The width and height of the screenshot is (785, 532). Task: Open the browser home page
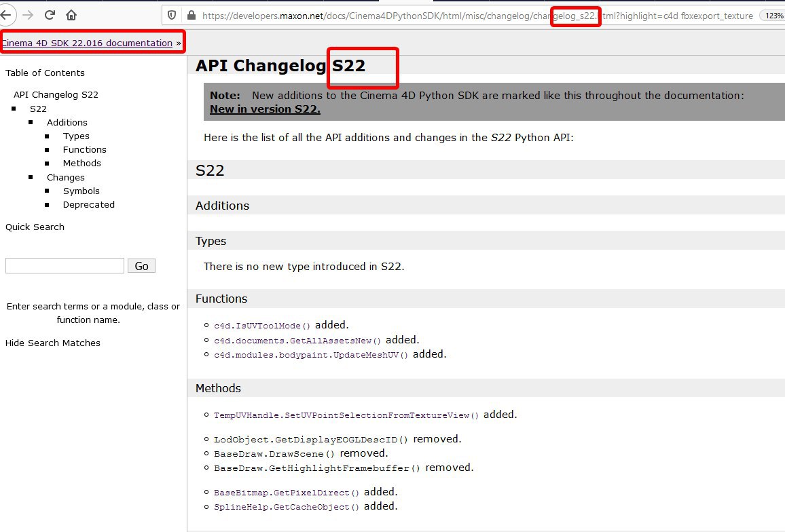pos(71,15)
